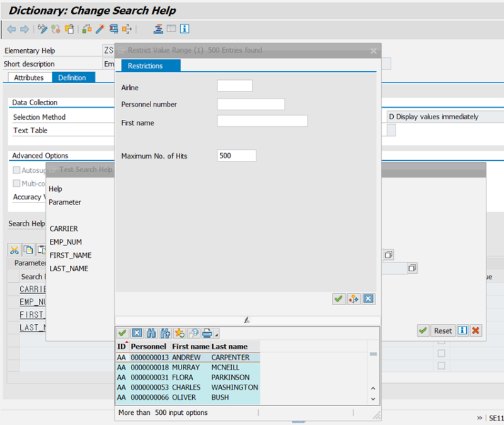Select the Restrictions tab
Screen dimensions: 504x425
(x=151, y=66)
